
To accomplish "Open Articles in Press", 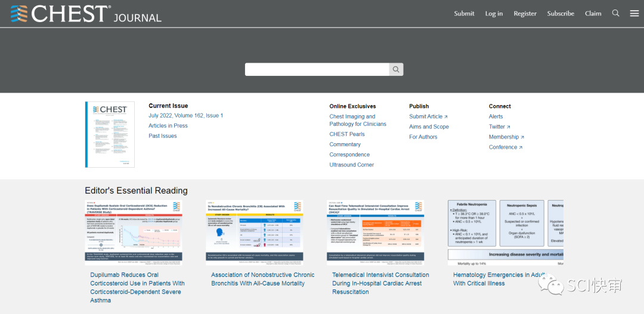I will pos(168,126).
